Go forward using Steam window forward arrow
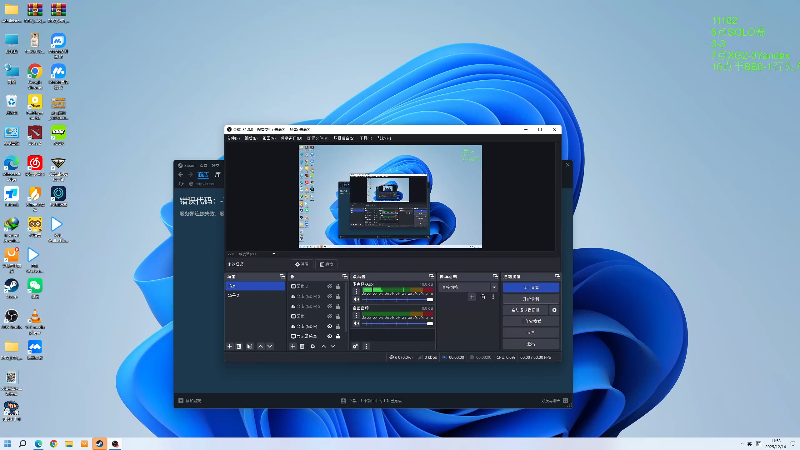Image resolution: width=800 pixels, height=450 pixels. coord(190,174)
